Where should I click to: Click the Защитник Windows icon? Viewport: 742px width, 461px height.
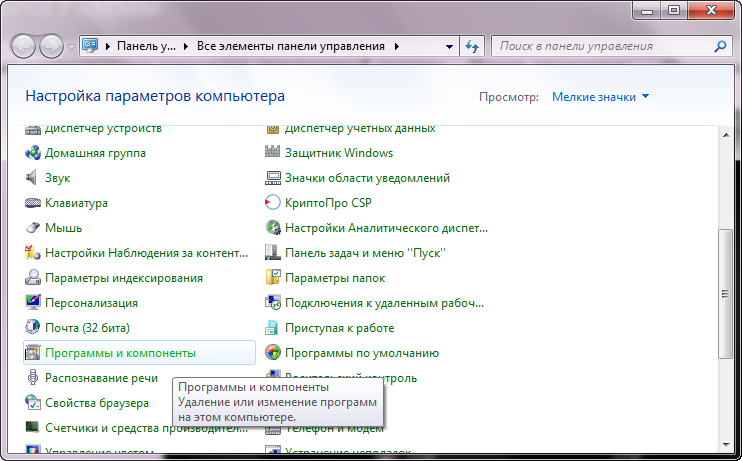pos(273,152)
